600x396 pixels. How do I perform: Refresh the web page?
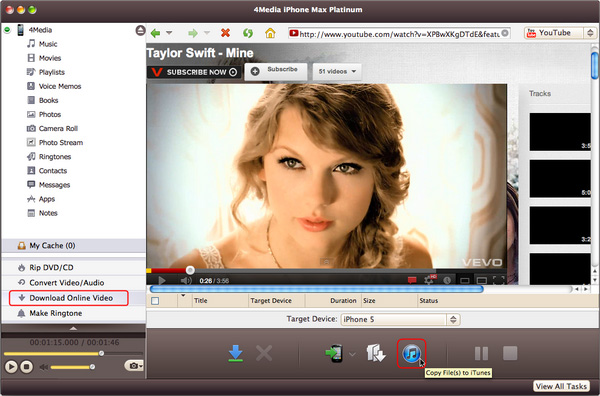248,33
